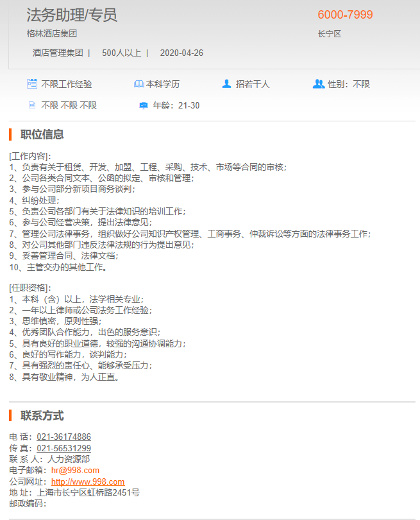The image size is (420, 520).
Task: Click the 职位信息 section heading
Action: [42, 134]
